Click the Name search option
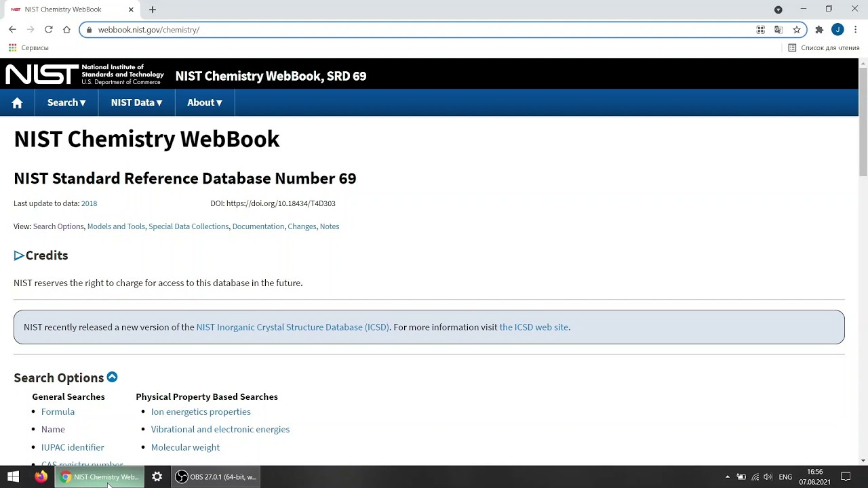The height and width of the screenshot is (488, 868). 53,429
